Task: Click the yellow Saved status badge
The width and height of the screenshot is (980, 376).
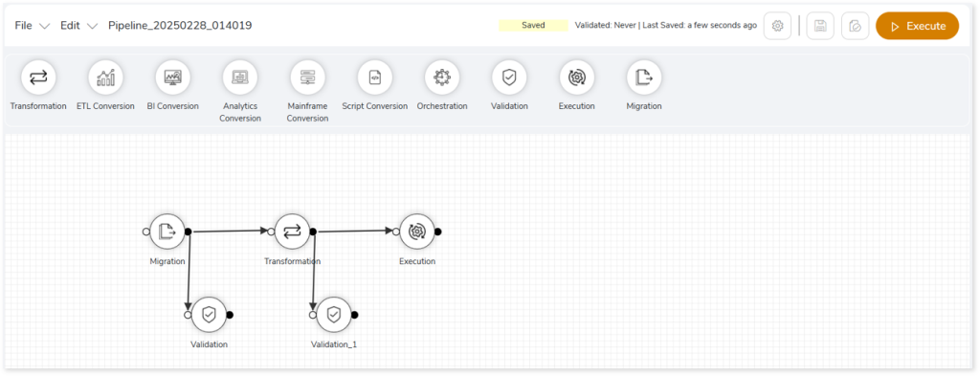Action: coord(533,26)
